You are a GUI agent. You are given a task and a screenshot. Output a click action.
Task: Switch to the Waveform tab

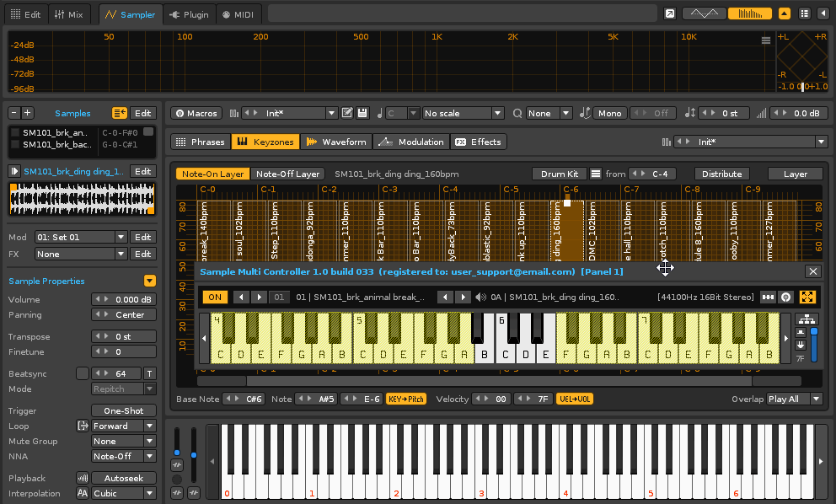tap(336, 142)
